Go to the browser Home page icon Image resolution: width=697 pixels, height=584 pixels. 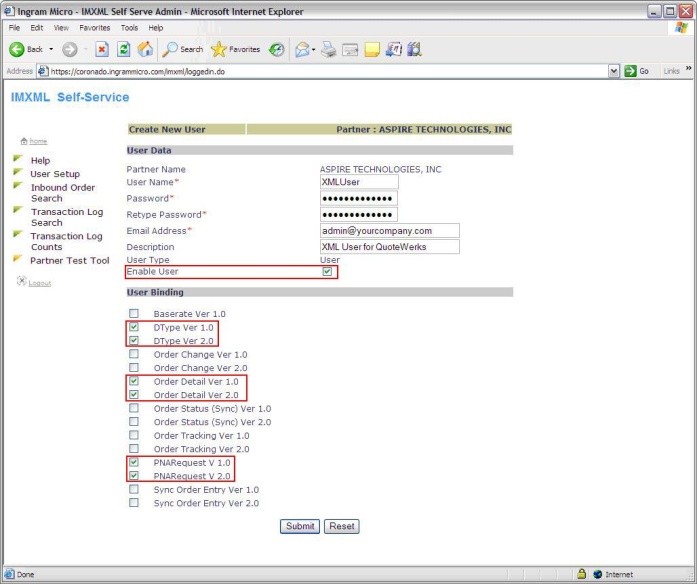145,49
